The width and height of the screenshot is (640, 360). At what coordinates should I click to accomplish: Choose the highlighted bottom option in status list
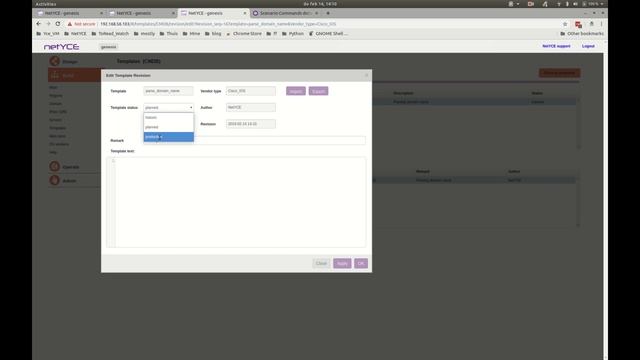point(168,137)
